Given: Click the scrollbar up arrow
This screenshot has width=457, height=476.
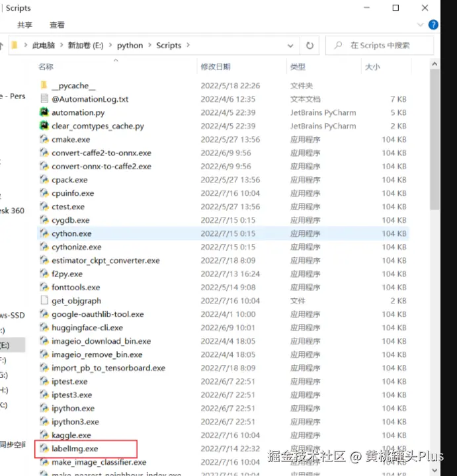Looking at the screenshot, I should (x=435, y=64).
